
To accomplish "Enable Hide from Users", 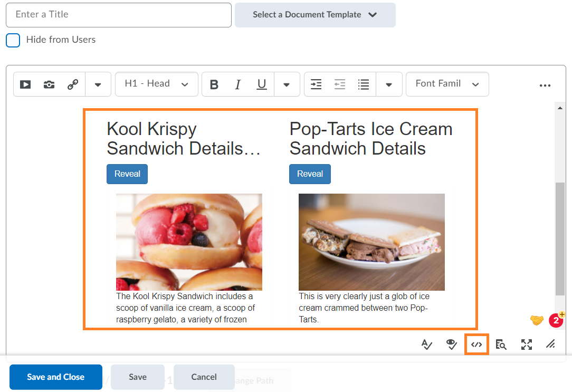I will 13,40.
